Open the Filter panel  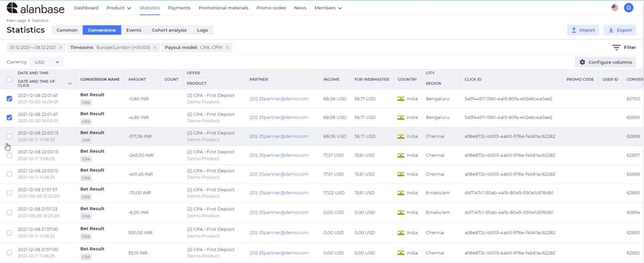click(x=624, y=47)
